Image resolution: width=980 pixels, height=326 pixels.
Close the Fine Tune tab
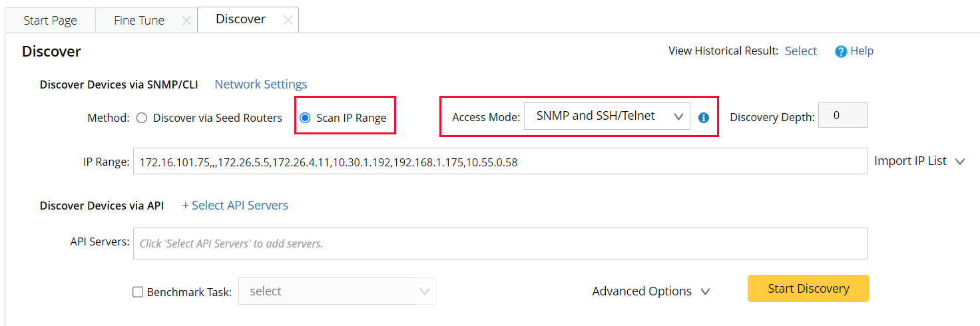(186, 21)
